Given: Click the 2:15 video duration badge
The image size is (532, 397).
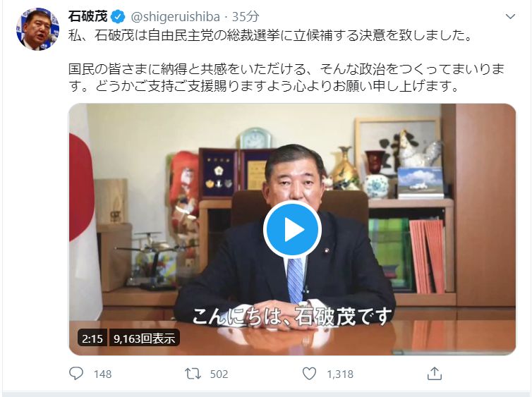Looking at the screenshot, I should coord(92,338).
